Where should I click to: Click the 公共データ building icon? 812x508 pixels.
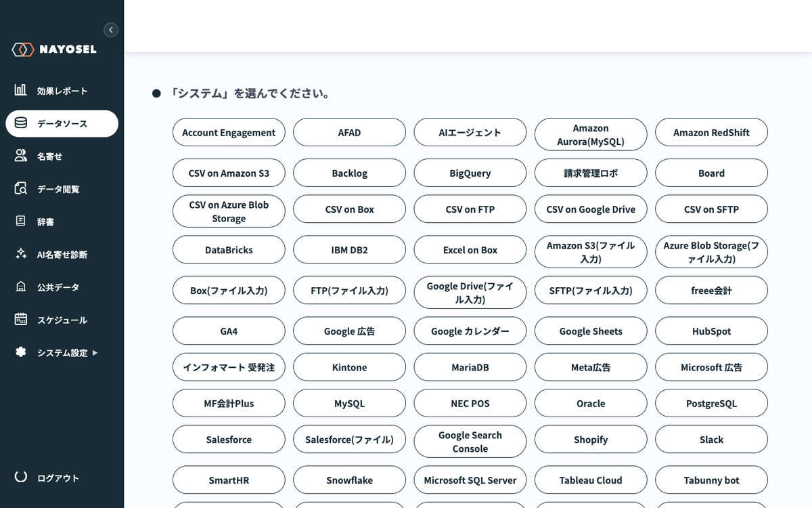click(x=21, y=287)
